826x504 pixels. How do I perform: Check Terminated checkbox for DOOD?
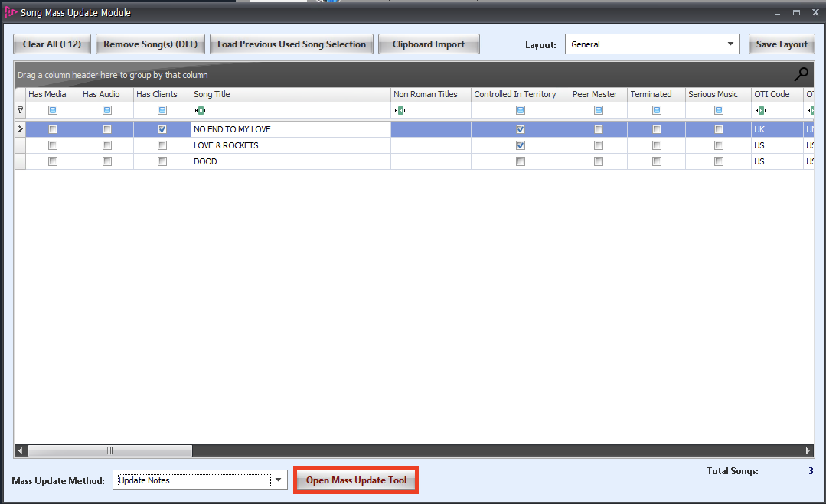[656, 161]
